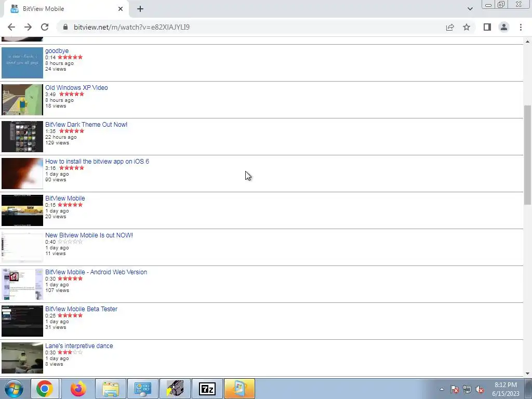The width and height of the screenshot is (532, 399).
Task: Open the 7-Zip taskbar icon
Action: 207,389
